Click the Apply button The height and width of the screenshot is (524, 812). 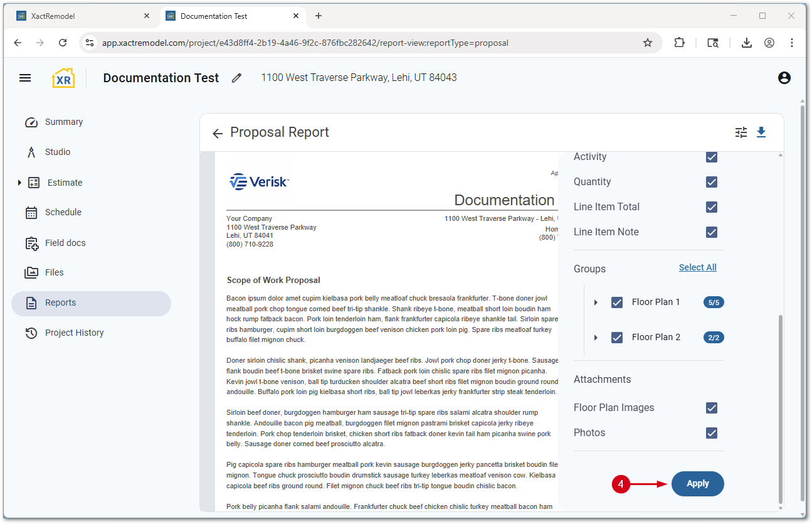697,484
